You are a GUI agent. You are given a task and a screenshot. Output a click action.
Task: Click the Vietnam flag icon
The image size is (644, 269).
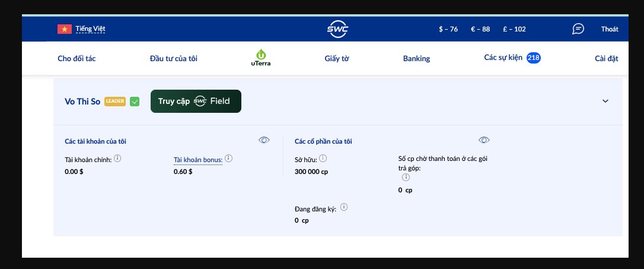tap(64, 29)
